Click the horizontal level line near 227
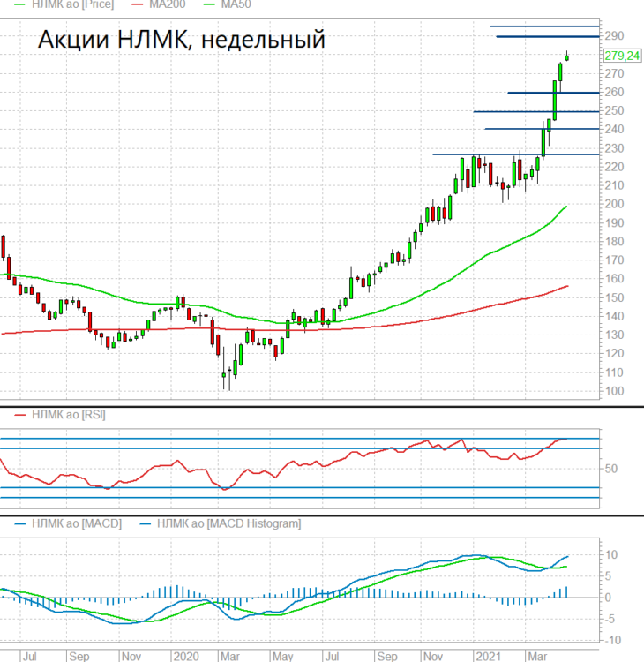Image resolution: width=644 pixels, height=662 pixels. (x=516, y=154)
